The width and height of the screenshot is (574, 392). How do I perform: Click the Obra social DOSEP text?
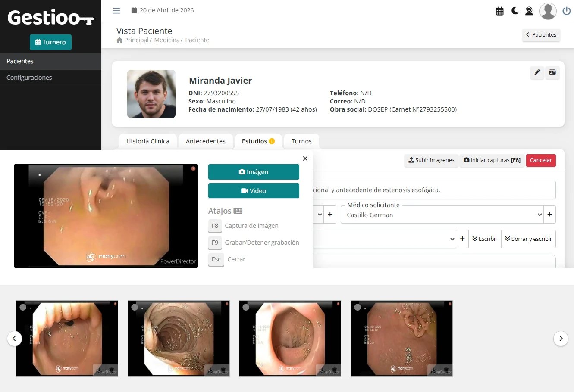393,109
